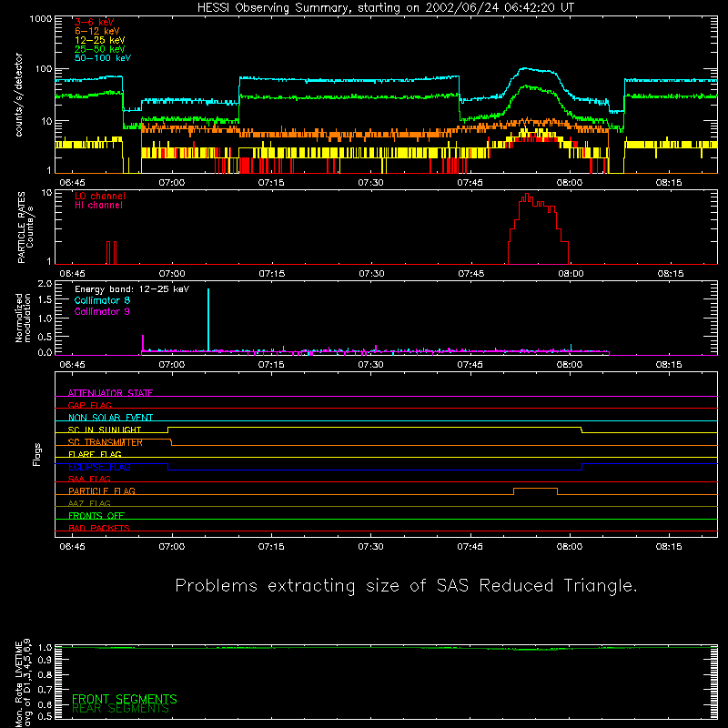
Task: Click the FLARE FLAG label
Action: 95,454
